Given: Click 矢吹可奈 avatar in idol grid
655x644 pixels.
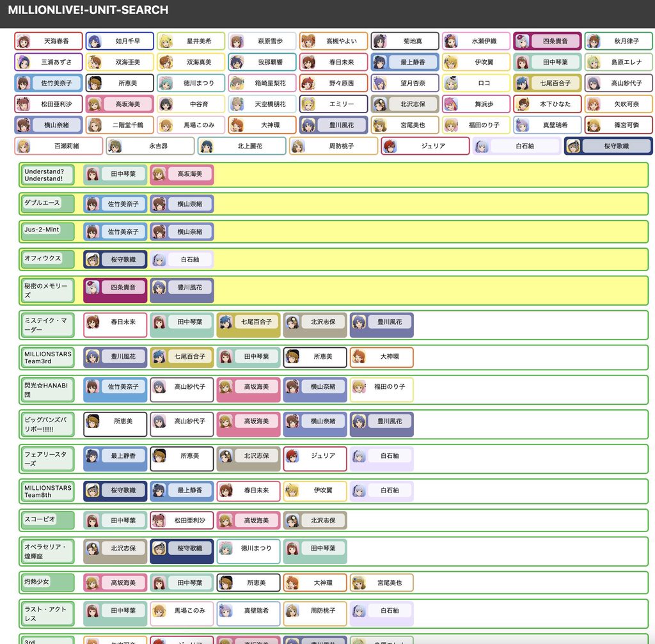Looking at the screenshot, I should (x=593, y=104).
